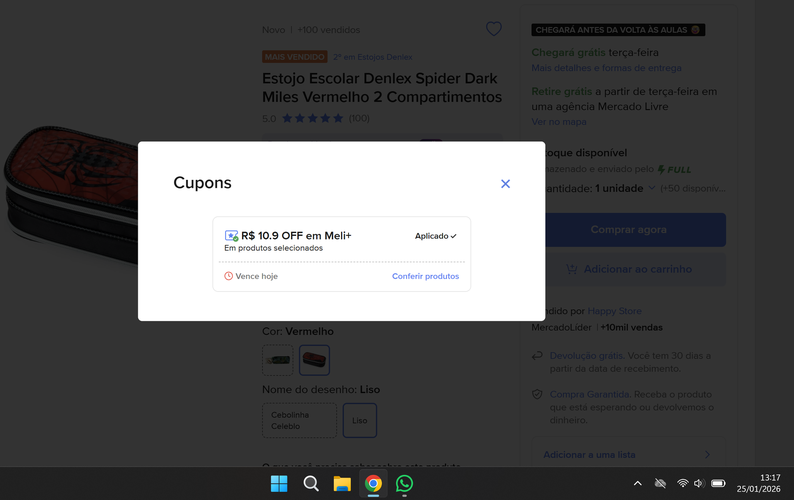Open the Compra Garantida link
The height and width of the screenshot is (500, 794).
pos(589,394)
